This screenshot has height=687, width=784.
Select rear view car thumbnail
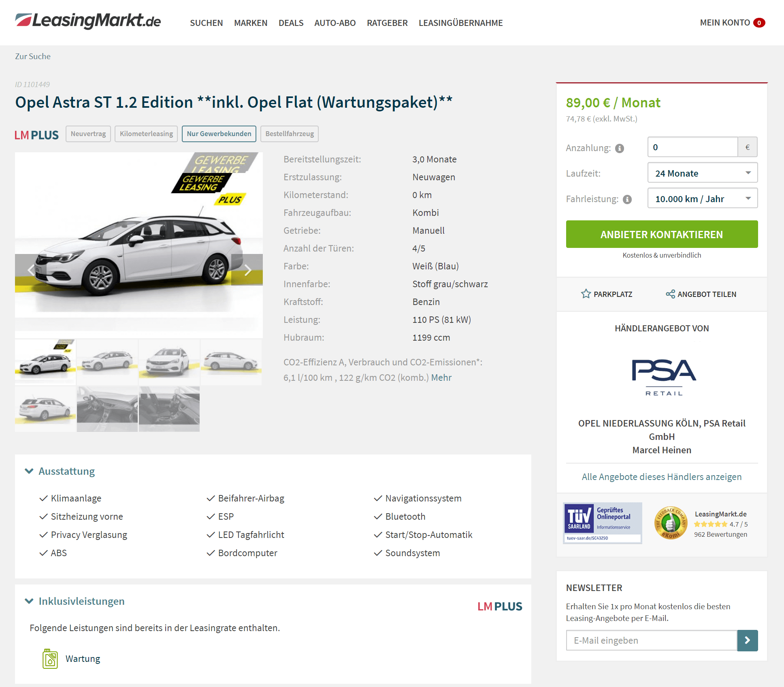(x=45, y=409)
